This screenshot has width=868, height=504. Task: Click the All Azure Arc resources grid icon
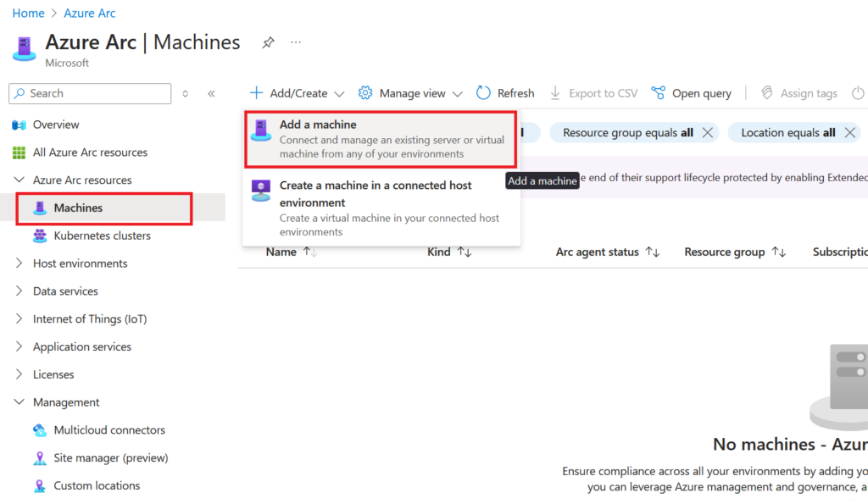(x=19, y=152)
